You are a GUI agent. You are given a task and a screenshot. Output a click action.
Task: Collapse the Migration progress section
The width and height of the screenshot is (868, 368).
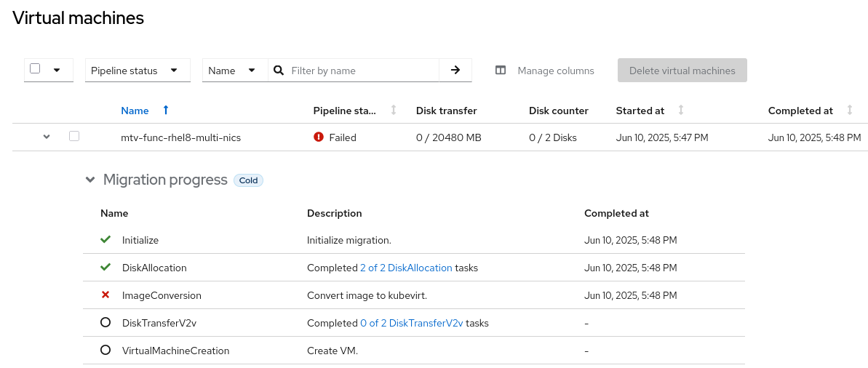[x=90, y=180]
